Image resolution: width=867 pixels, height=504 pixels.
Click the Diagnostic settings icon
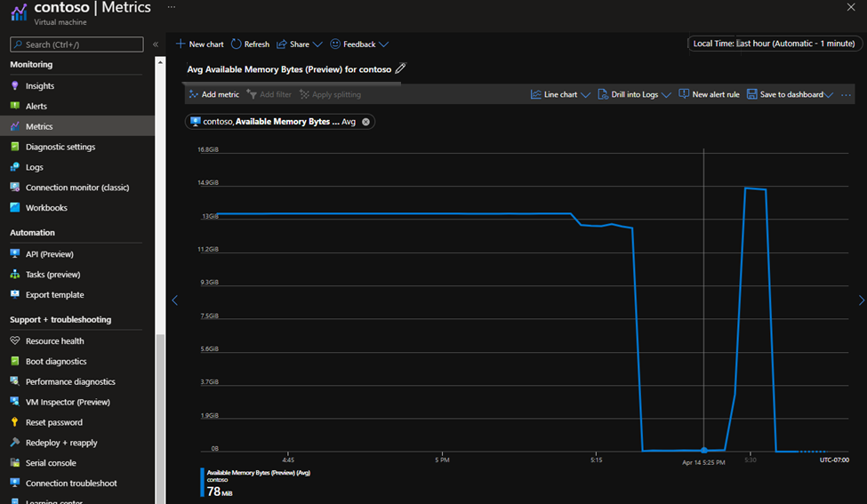pos(15,147)
